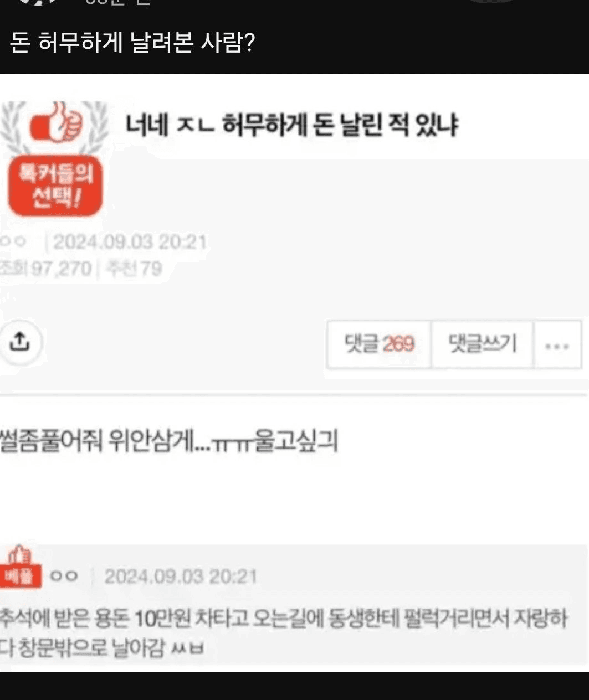Click the 댓글쓰기 write comment button
Image resolution: width=589 pixels, height=700 pixels.
(x=482, y=344)
